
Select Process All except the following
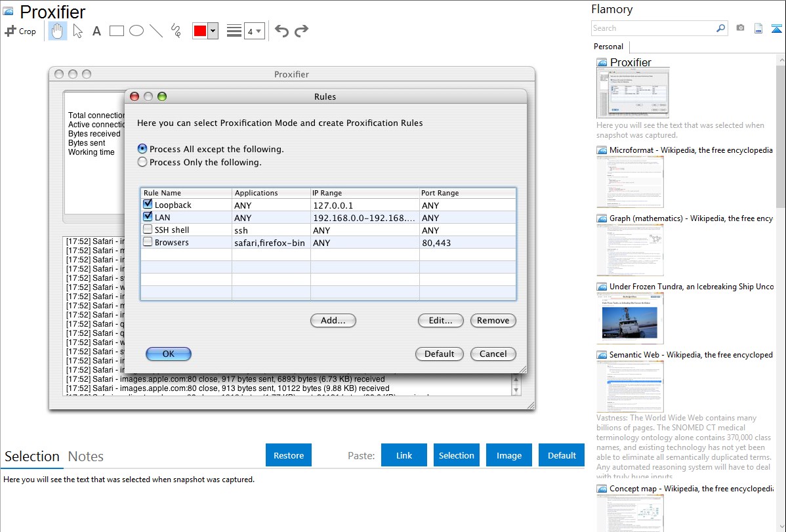pos(142,149)
